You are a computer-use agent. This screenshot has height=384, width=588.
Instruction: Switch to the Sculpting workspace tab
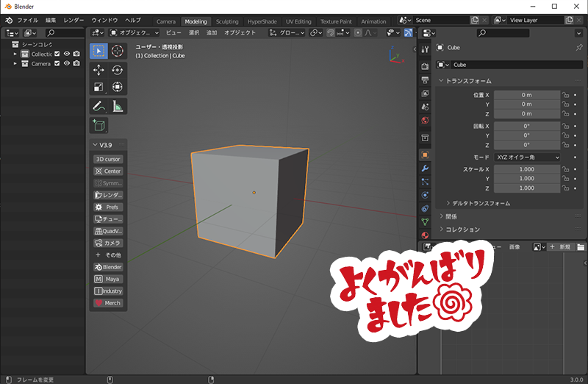[227, 21]
